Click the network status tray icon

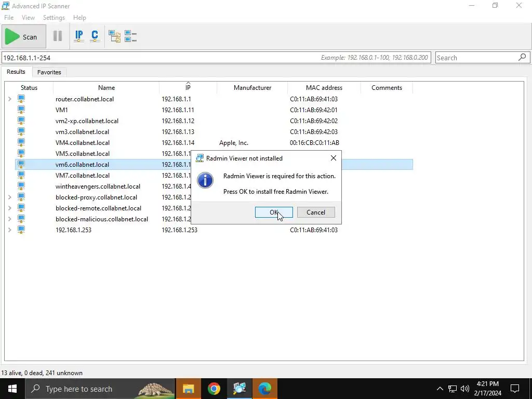pyautogui.click(x=453, y=389)
